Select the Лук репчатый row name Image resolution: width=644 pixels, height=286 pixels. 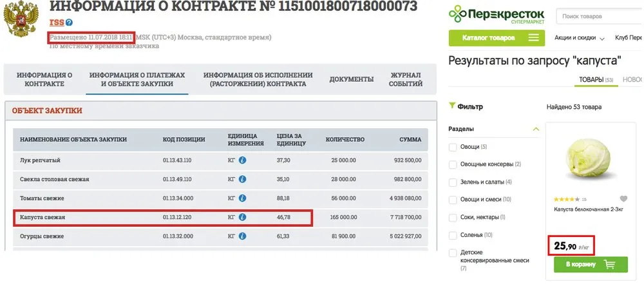tap(40, 160)
